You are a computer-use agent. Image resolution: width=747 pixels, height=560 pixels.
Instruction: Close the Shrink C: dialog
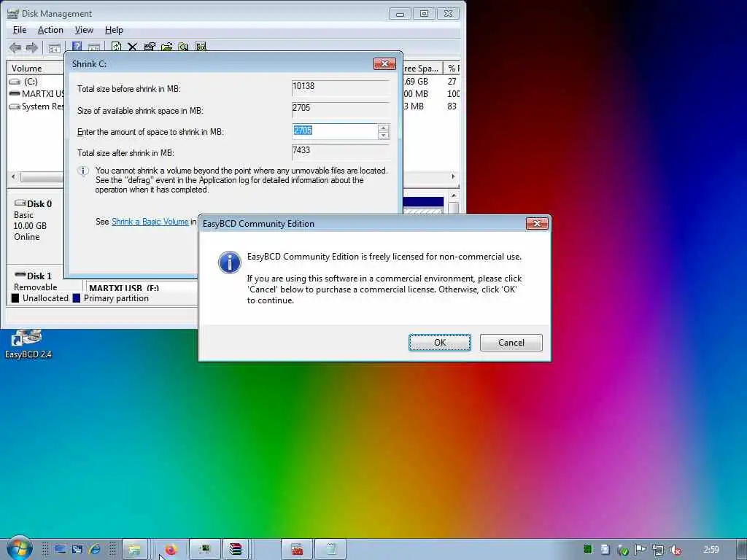coord(384,64)
